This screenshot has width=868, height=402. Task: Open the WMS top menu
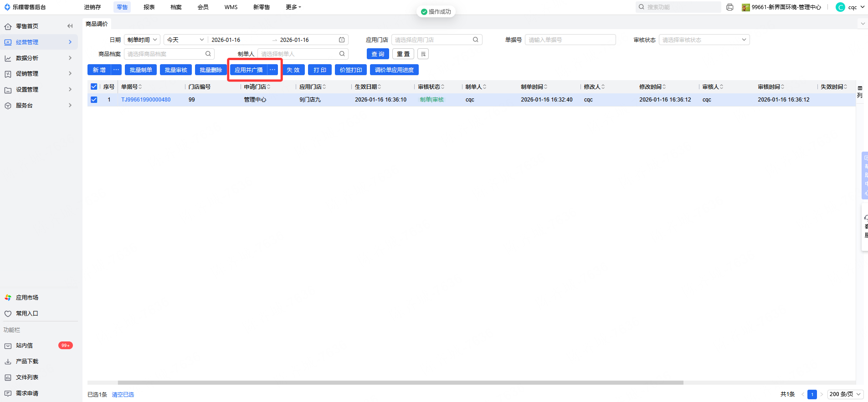[x=231, y=7]
